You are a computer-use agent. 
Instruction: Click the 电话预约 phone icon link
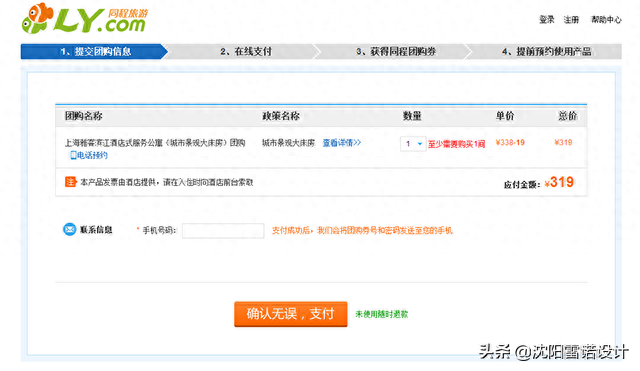[x=89, y=155]
